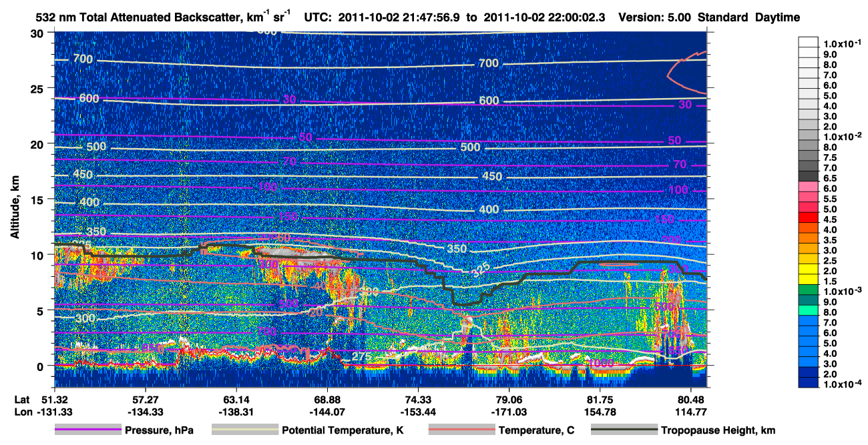The width and height of the screenshot is (868, 445).
Task: Click longitude value '-138.31'
Action: pyautogui.click(x=236, y=412)
